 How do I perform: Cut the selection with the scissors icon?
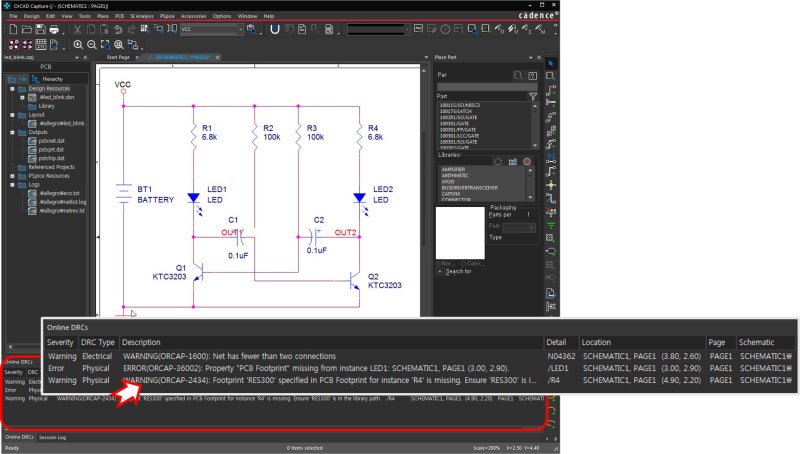click(x=78, y=30)
